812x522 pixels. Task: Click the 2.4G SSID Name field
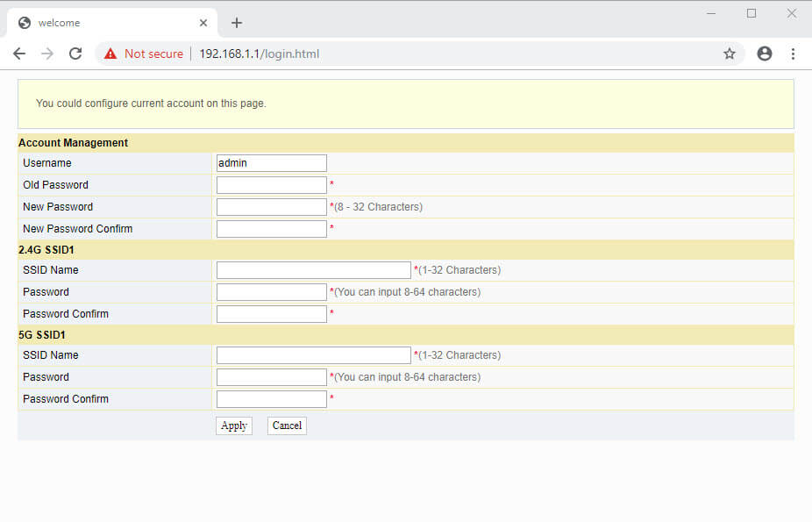[x=313, y=270]
